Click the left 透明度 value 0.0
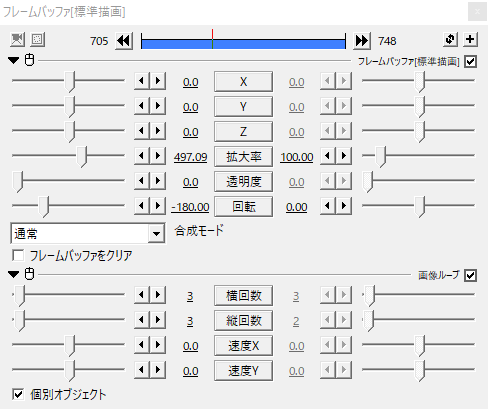Image resolution: width=488 pixels, height=409 pixels. pos(191,182)
